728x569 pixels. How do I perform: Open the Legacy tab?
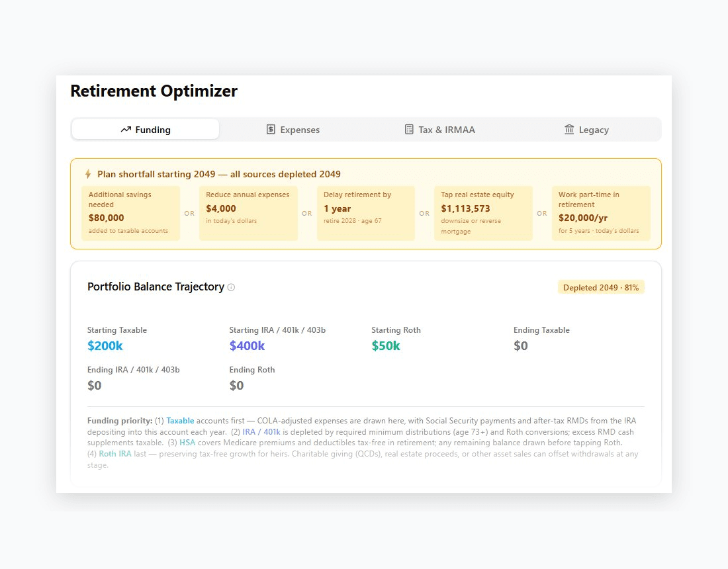[x=586, y=129]
